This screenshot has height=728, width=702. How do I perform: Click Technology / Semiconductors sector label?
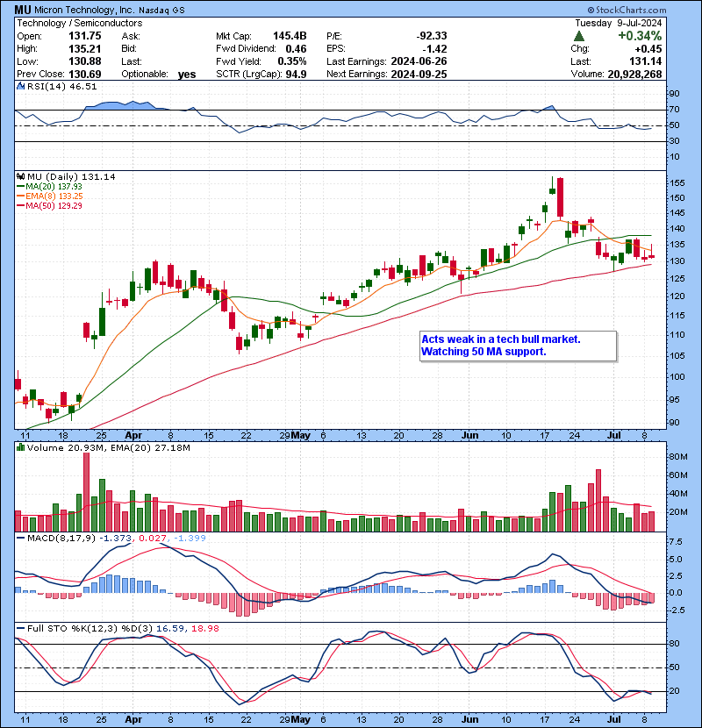(x=80, y=23)
